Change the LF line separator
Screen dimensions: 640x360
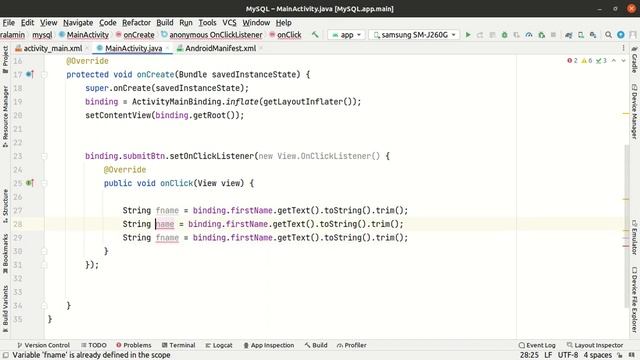coord(548,355)
